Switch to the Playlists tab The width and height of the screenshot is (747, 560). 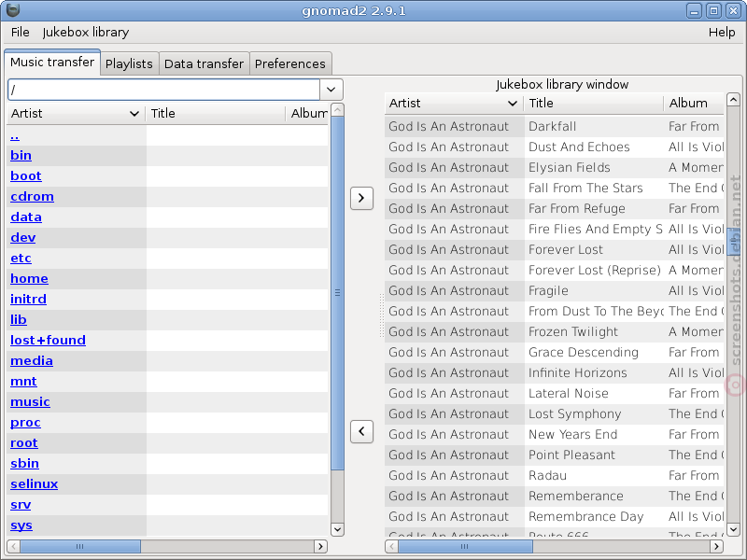point(129,63)
